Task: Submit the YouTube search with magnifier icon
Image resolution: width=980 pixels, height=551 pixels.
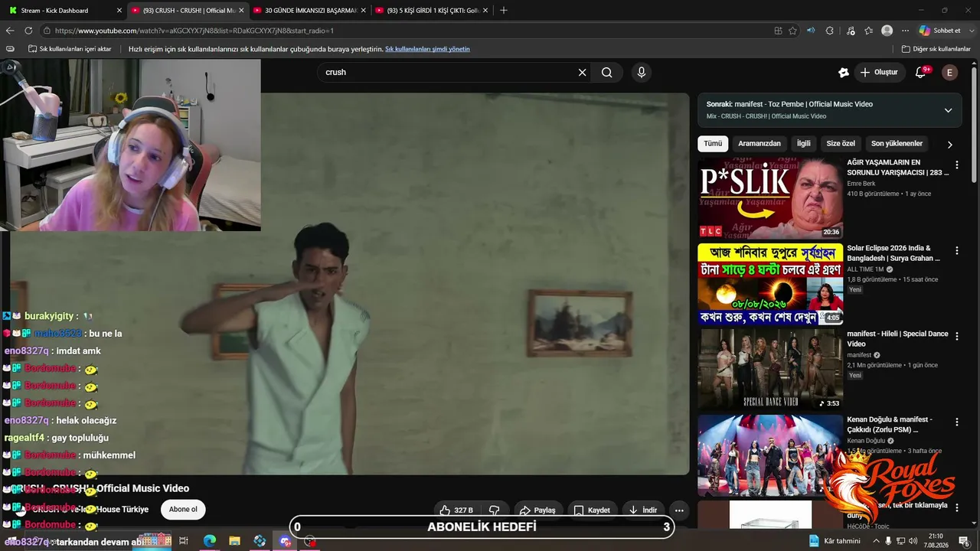Action: [607, 72]
